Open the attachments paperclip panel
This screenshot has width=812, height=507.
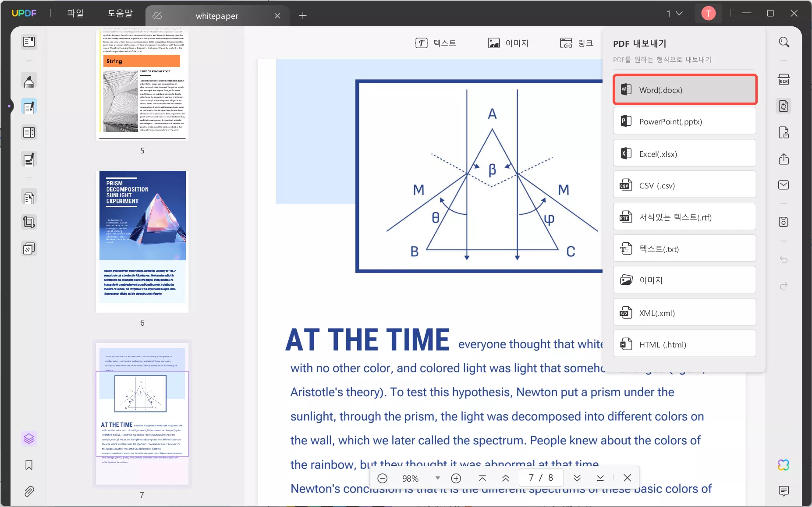[29, 491]
